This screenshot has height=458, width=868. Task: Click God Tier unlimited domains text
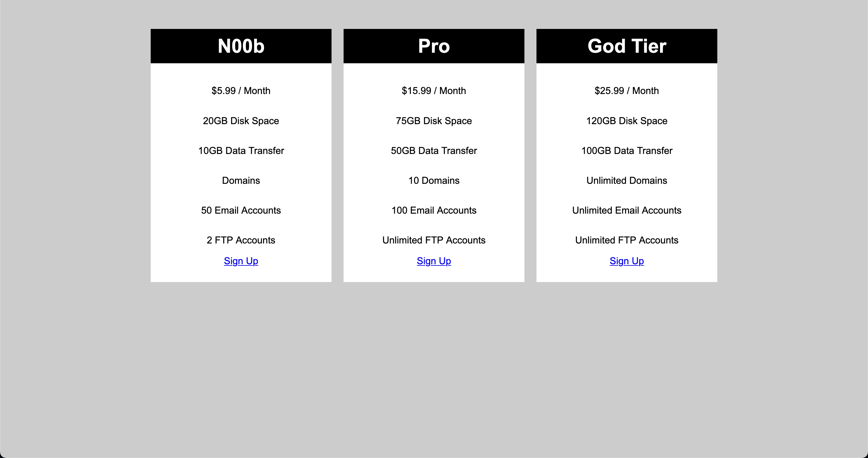(x=626, y=180)
